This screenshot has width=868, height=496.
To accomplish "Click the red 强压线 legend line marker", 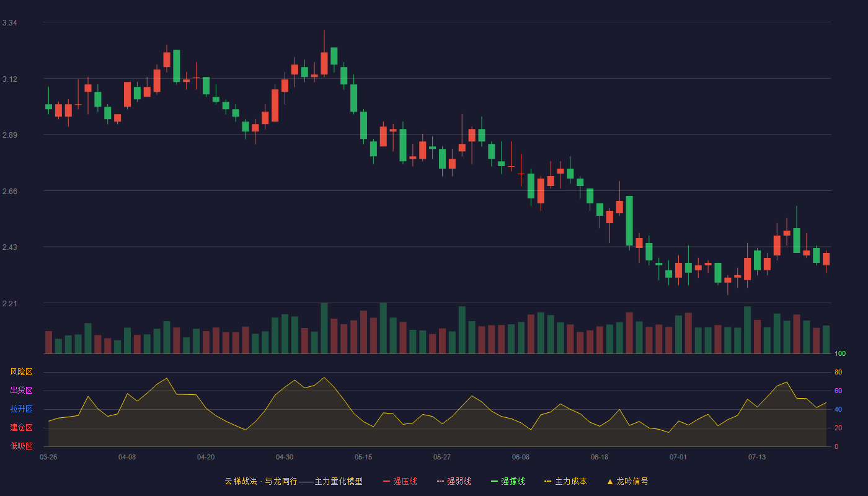I will pyautogui.click(x=387, y=481).
